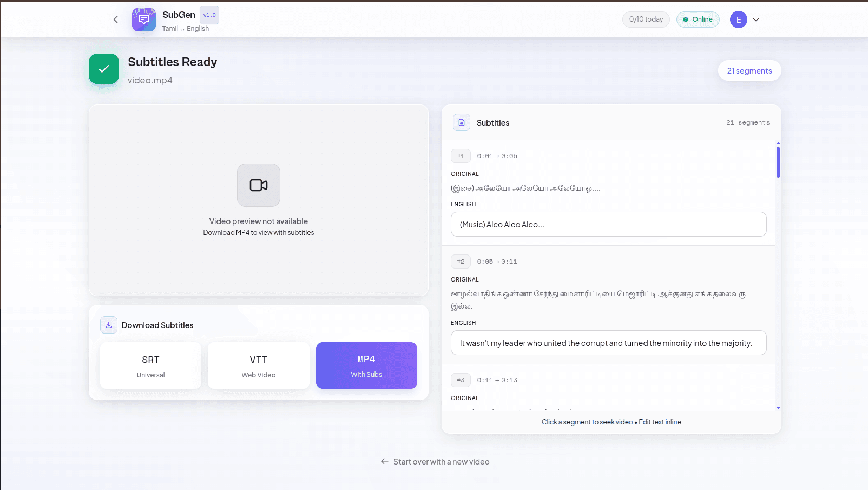The width and height of the screenshot is (868, 490).
Task: Click the Download Subtitles arrow icon
Action: click(109, 325)
